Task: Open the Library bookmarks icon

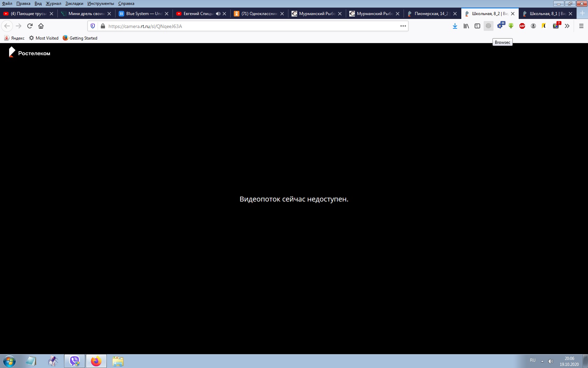Action: pos(466,26)
